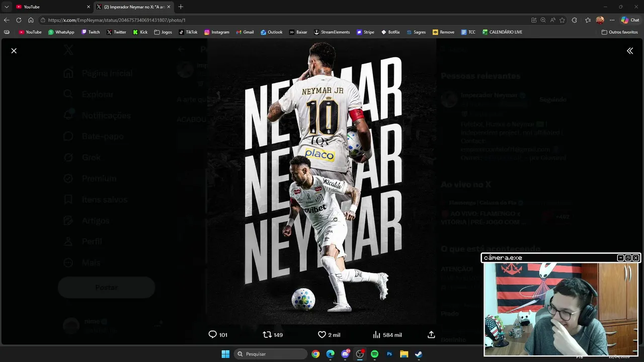The height and width of the screenshot is (362, 644).
Task: Open OBS Studio from the taskbar
Action: coord(360,354)
